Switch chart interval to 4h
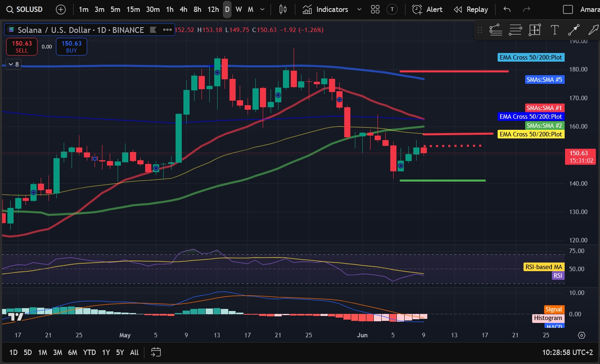The width and height of the screenshot is (600, 364). [183, 9]
